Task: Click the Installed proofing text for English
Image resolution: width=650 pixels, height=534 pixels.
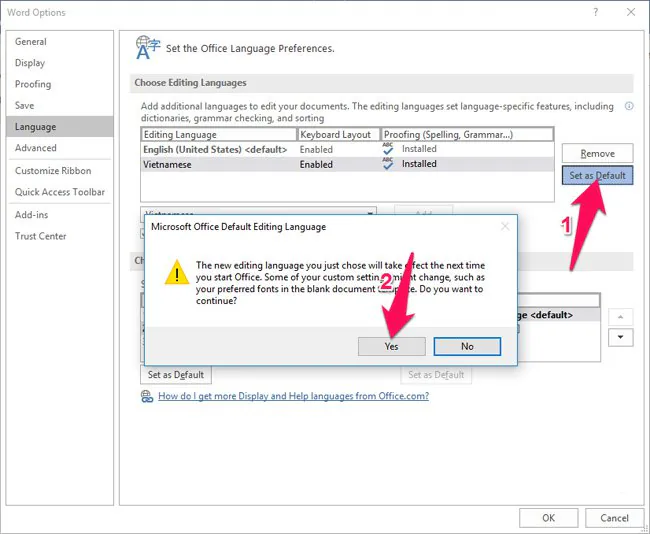Action: [419, 149]
